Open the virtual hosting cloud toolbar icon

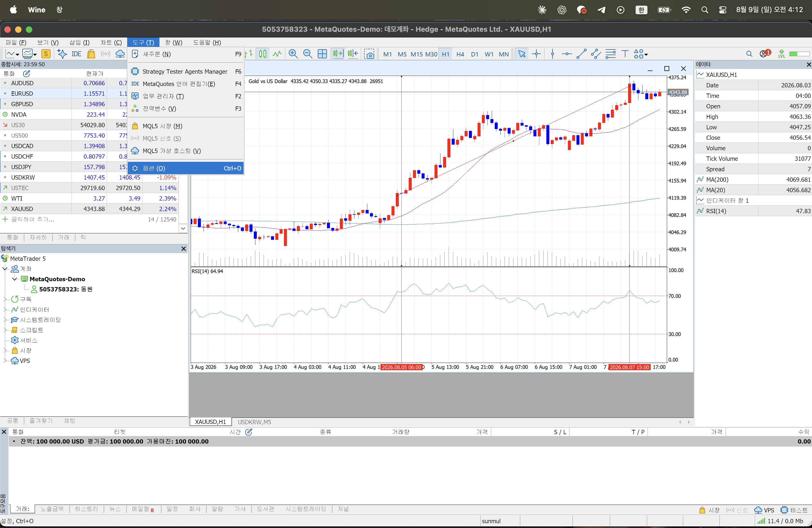pyautogui.click(x=120, y=54)
